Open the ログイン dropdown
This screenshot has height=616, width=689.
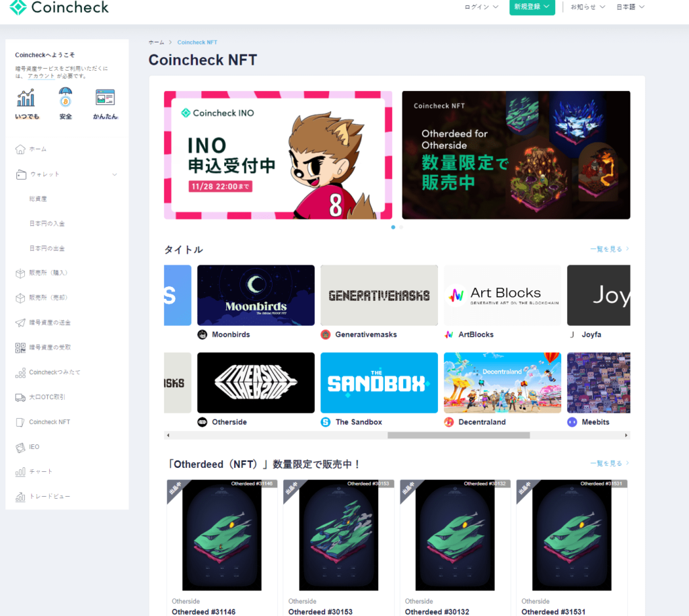point(482,7)
